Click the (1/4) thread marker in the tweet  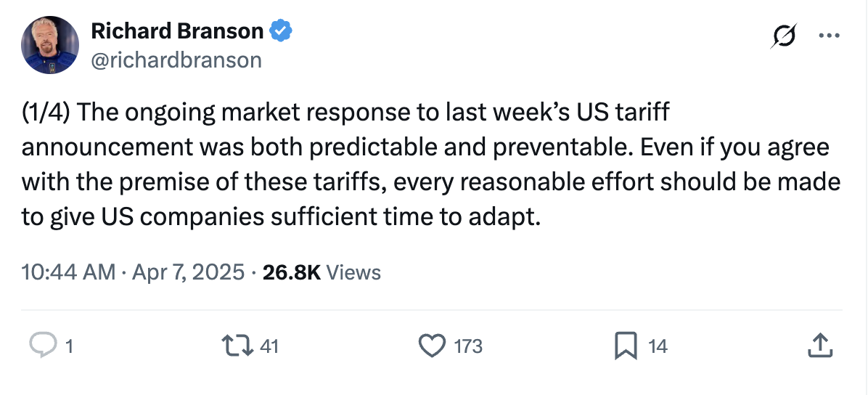[45, 113]
